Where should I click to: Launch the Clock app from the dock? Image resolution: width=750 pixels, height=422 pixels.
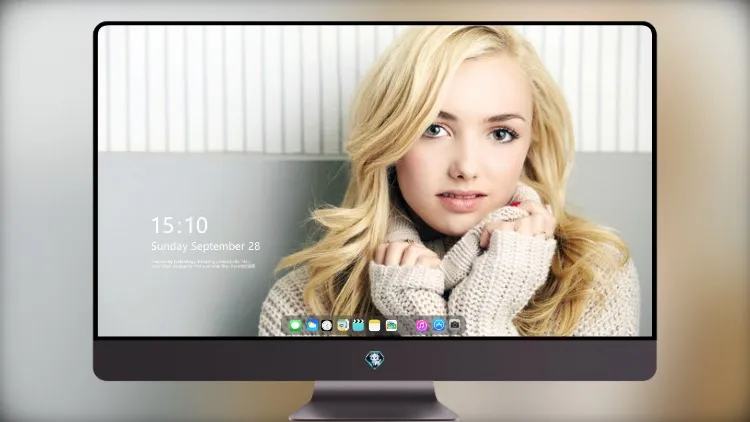[x=327, y=326]
